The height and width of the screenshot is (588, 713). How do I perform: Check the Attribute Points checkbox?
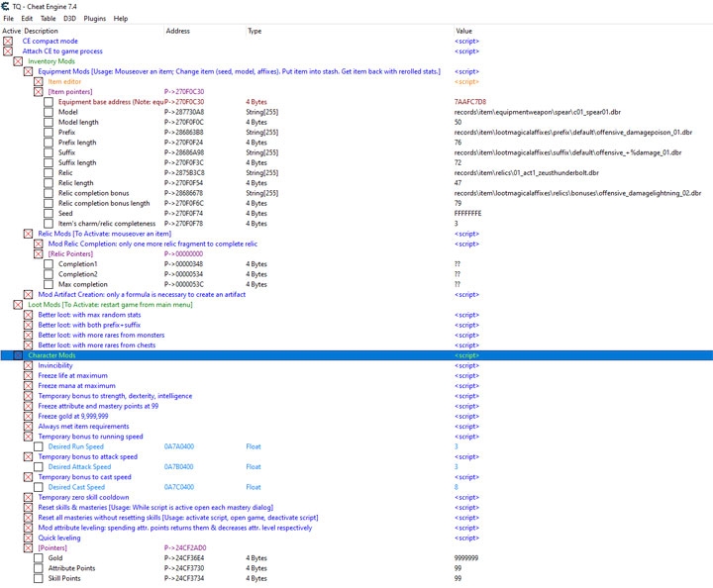pos(39,568)
